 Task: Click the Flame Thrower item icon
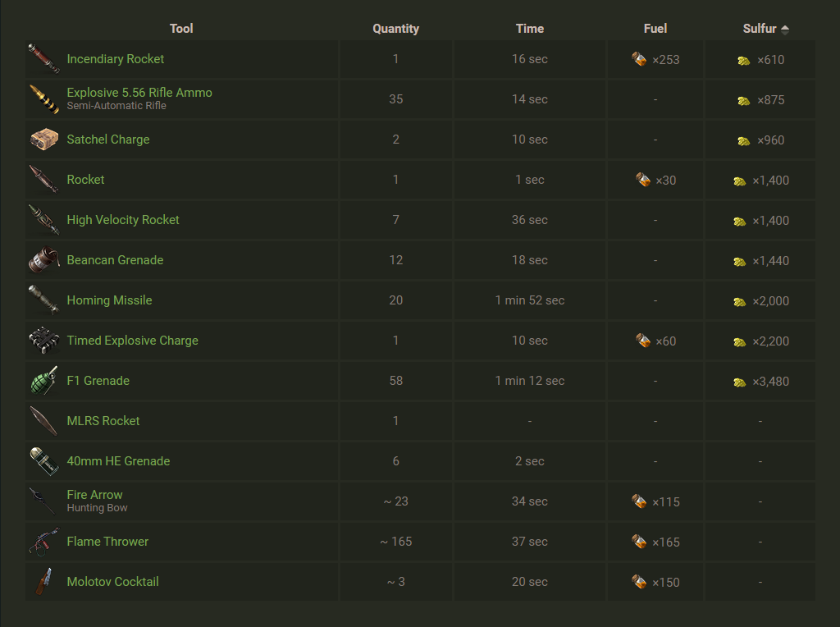[x=43, y=542]
